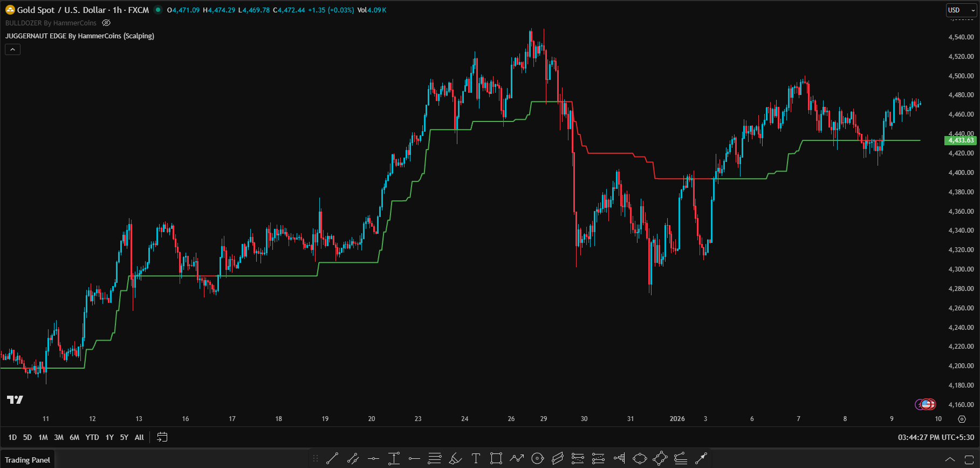Open the USD currency dropdown

pyautogui.click(x=961, y=10)
